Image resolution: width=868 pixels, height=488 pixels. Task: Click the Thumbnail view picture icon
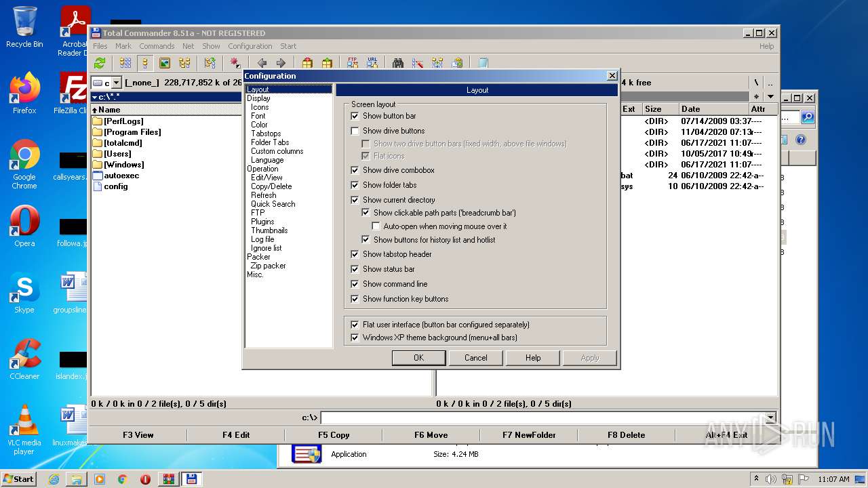tap(165, 63)
